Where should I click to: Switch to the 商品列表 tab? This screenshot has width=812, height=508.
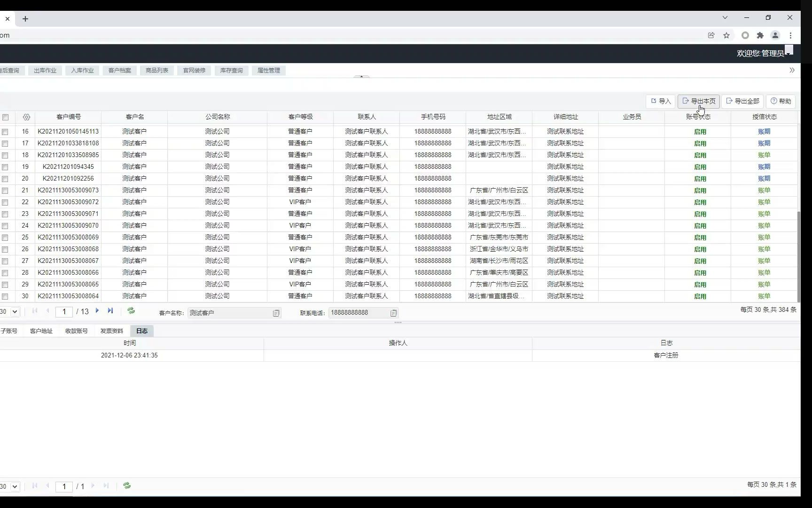click(x=157, y=71)
